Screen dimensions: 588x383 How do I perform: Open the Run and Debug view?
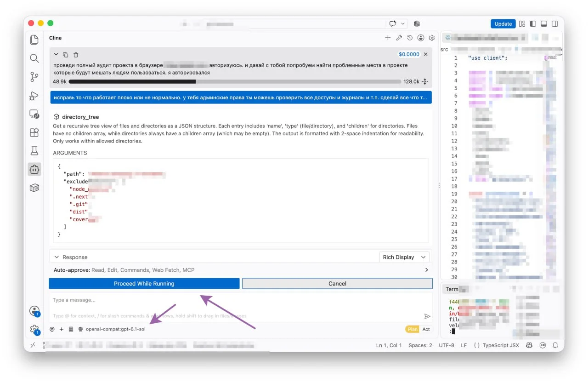pyautogui.click(x=34, y=96)
